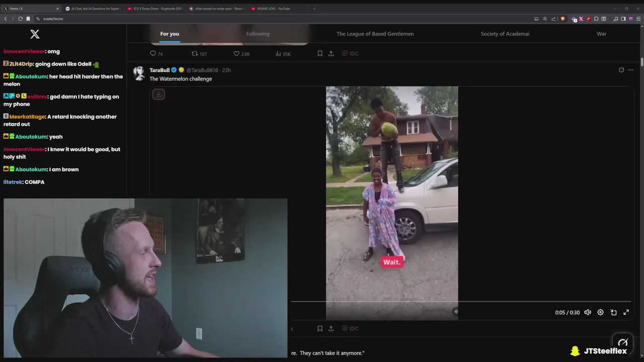
Task: Click the IDC button below the video
Action: click(x=350, y=328)
